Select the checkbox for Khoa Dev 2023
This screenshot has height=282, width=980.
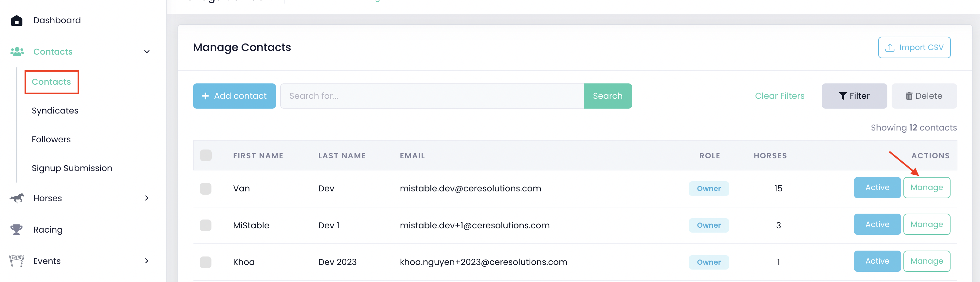tap(206, 262)
